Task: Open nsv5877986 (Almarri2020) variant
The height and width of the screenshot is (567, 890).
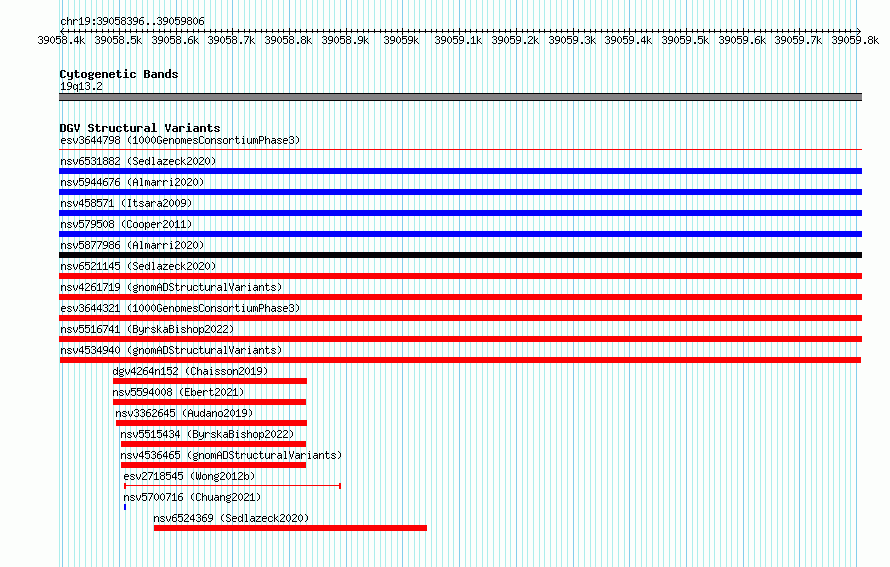Action: [132, 245]
